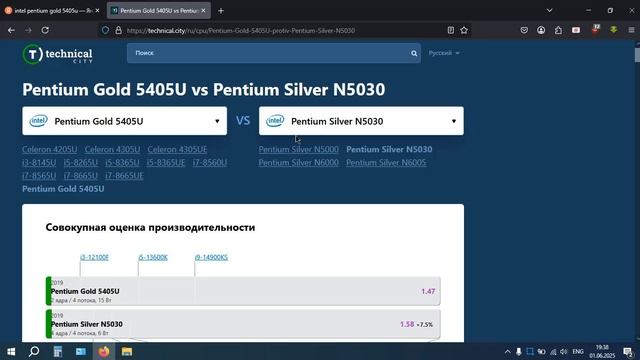Bookmark this page with the star icon
Viewport: 640px width, 360px height.
click(464, 30)
